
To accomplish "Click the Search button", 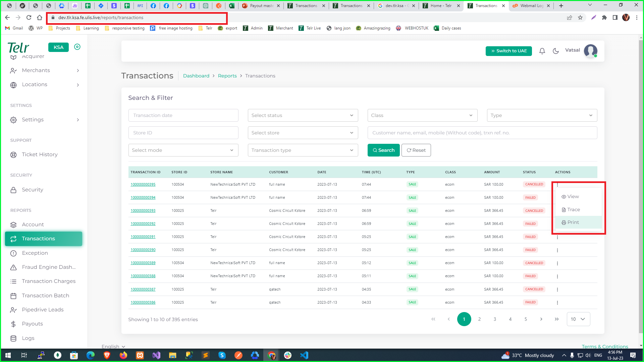I will (x=383, y=150).
